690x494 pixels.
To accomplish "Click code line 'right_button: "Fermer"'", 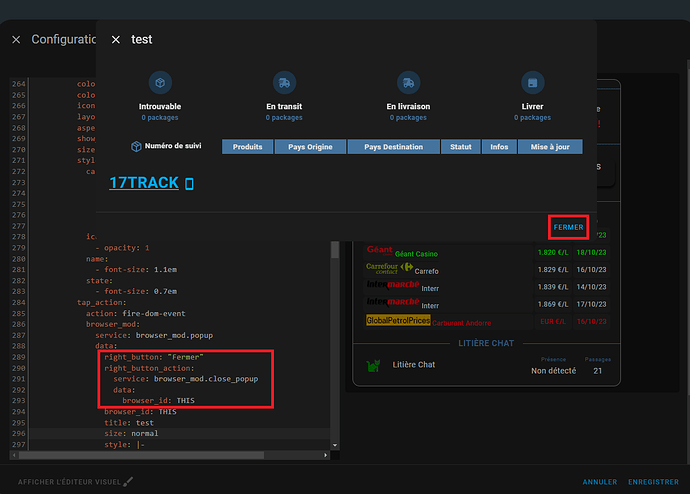I will [154, 357].
